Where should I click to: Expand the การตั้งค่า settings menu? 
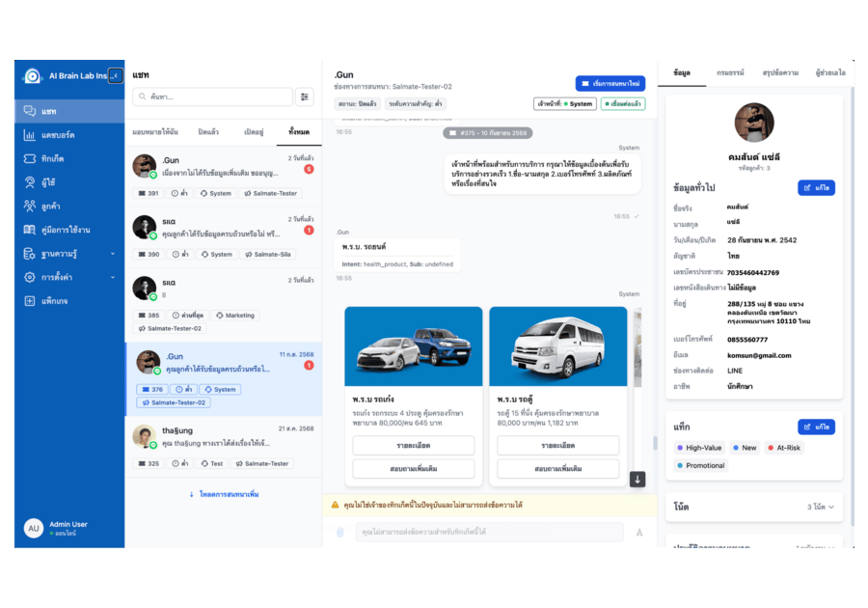pos(68,277)
